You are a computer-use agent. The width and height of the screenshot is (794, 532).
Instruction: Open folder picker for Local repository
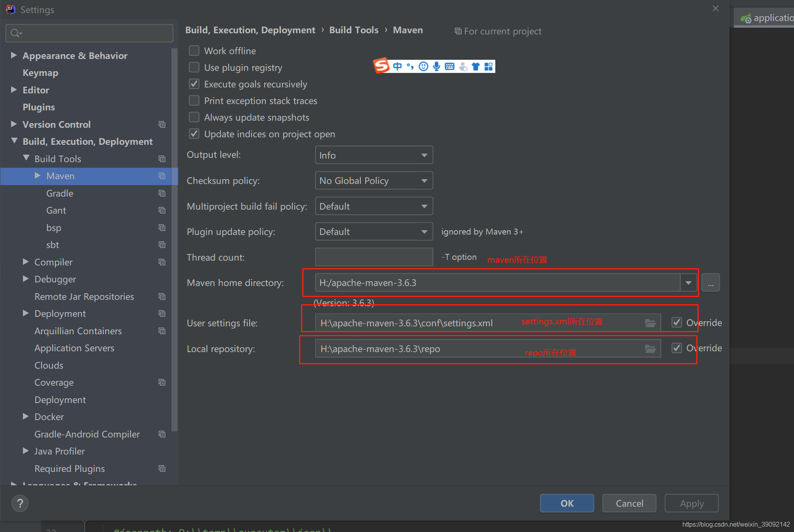(650, 348)
